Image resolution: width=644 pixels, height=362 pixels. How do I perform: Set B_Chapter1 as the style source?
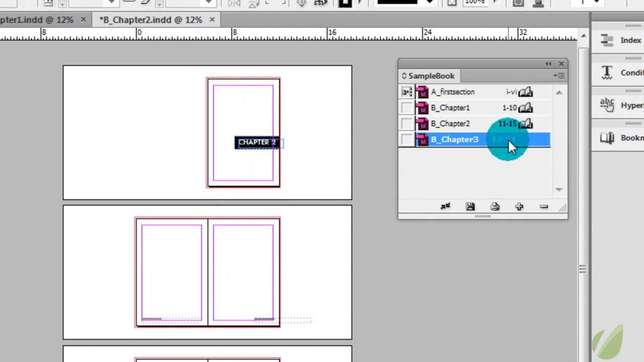(x=407, y=108)
